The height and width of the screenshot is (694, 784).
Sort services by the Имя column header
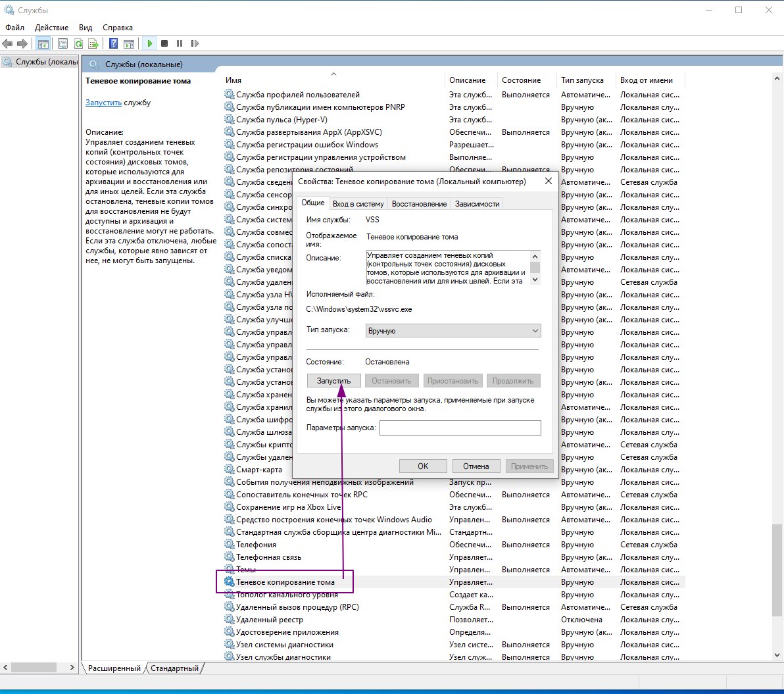pos(333,80)
